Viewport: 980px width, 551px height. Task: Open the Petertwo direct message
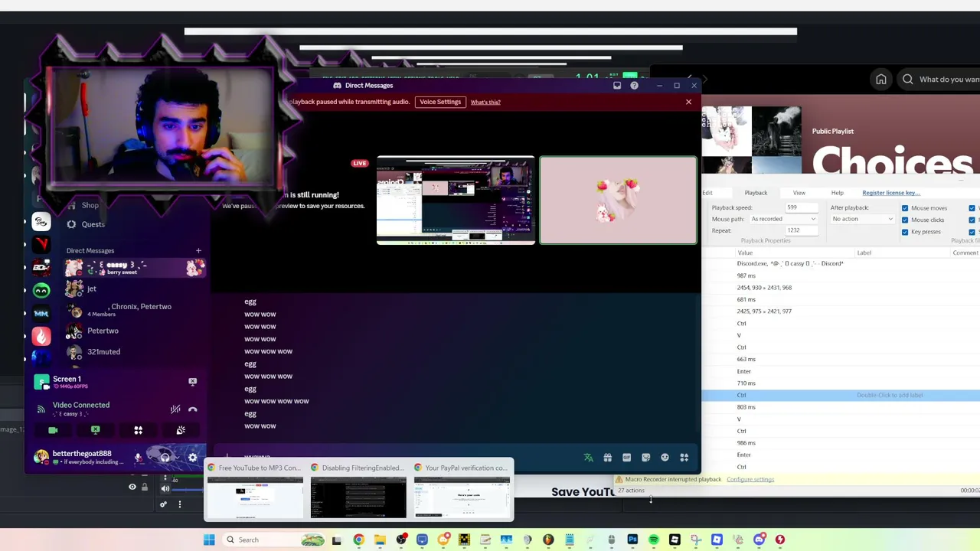135,331
